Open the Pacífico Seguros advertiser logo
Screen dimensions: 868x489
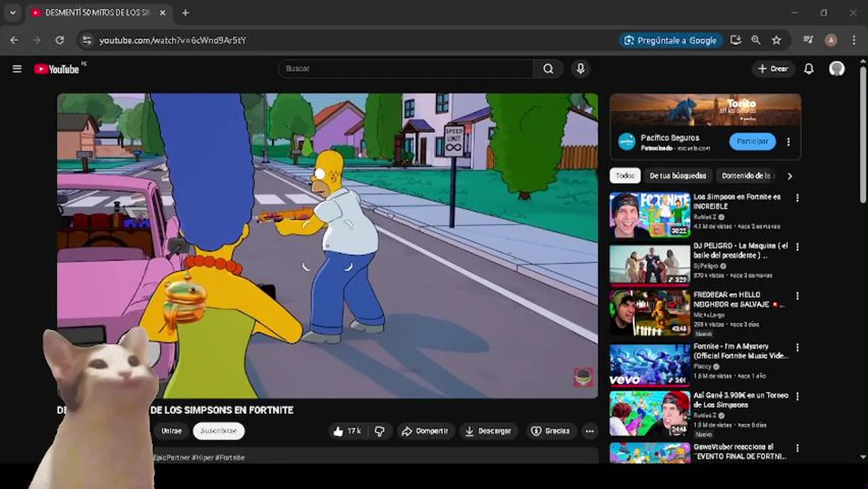[x=627, y=141]
